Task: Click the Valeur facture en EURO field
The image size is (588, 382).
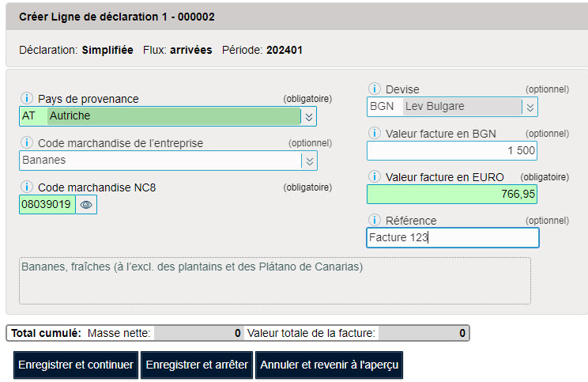Action: (452, 194)
